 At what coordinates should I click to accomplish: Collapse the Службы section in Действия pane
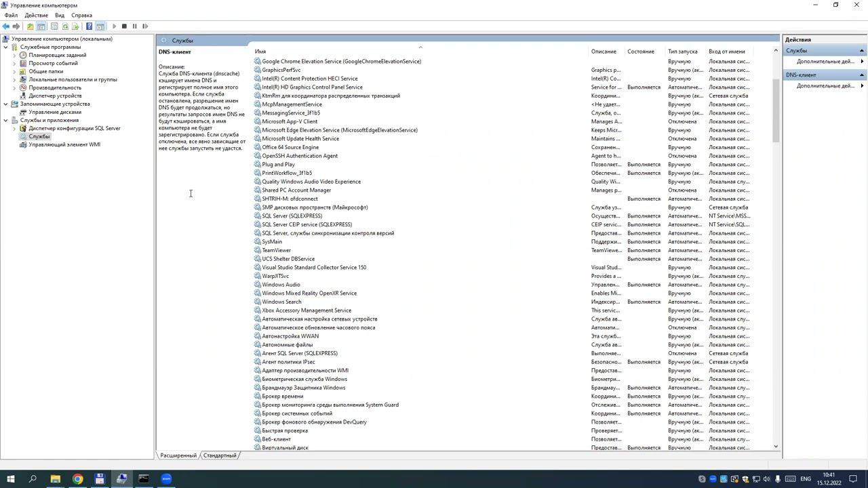pos(862,51)
